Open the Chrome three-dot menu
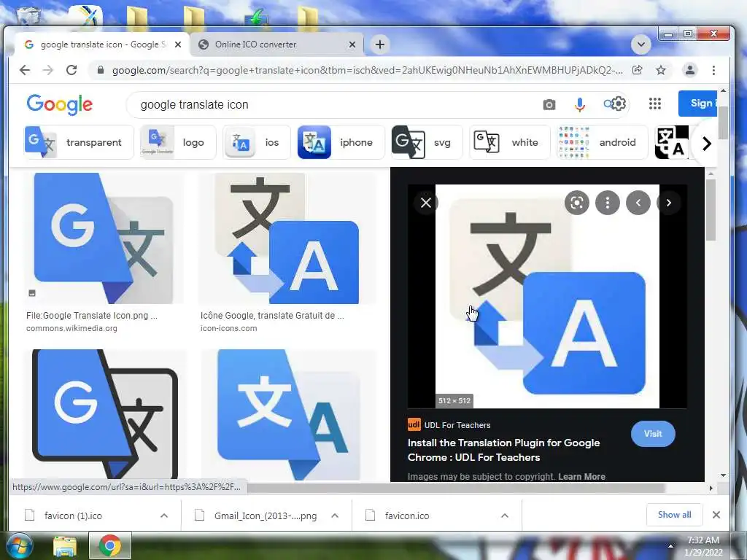 pos(713,71)
